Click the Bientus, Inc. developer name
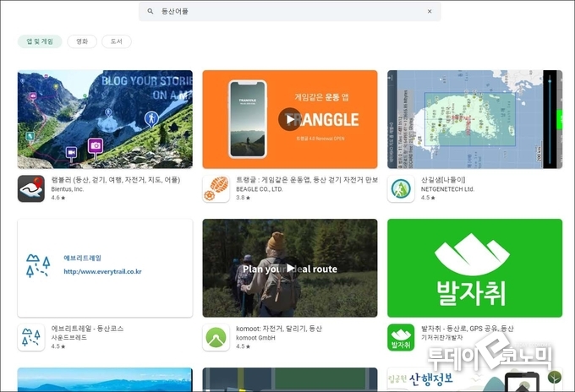 pos(68,189)
